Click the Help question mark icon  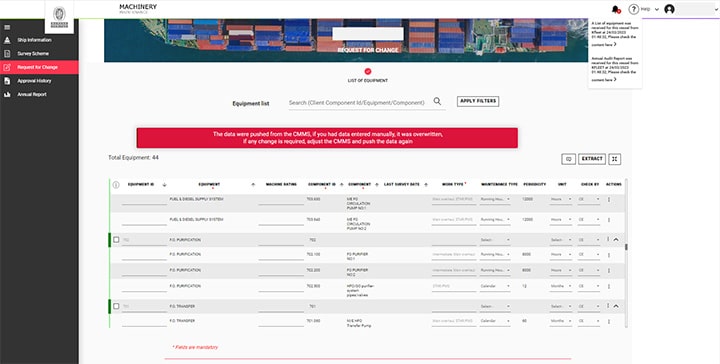634,9
